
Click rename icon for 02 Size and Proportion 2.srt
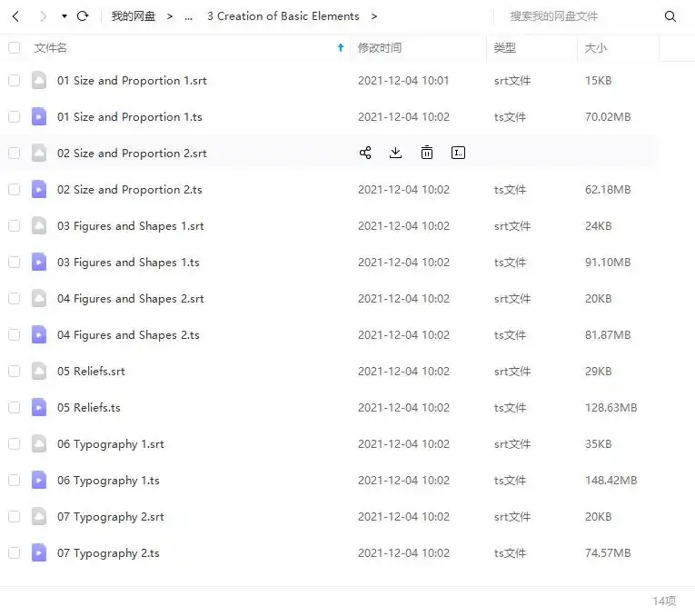click(458, 153)
